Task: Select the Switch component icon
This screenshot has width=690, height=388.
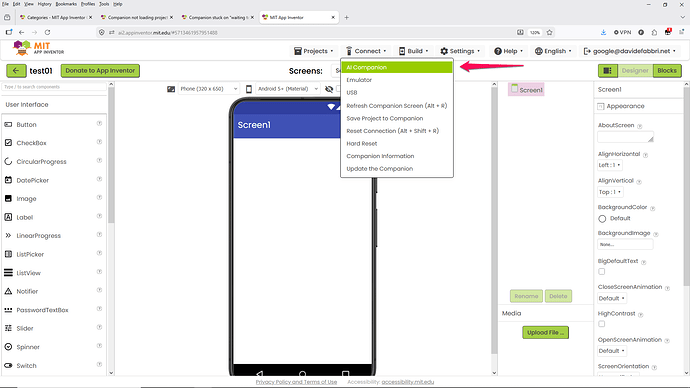Action: pos(8,365)
